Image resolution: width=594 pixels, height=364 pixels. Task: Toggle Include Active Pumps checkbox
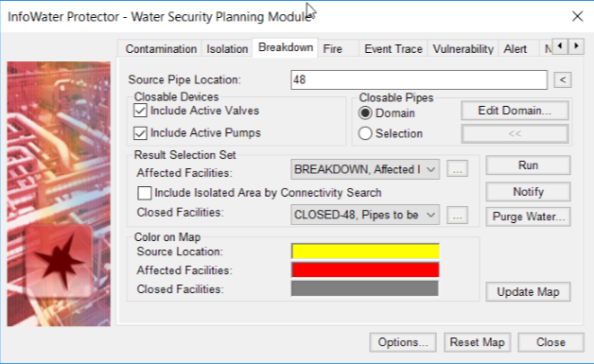pyautogui.click(x=140, y=133)
